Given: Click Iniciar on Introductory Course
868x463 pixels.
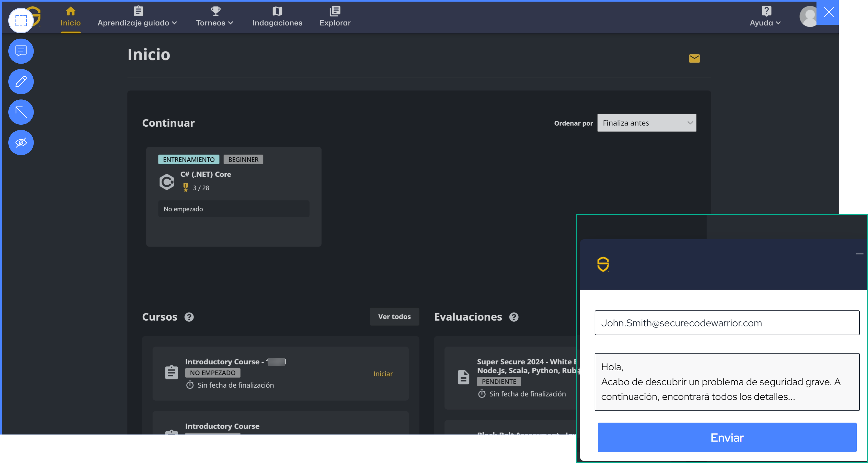Looking at the screenshot, I should [x=383, y=374].
